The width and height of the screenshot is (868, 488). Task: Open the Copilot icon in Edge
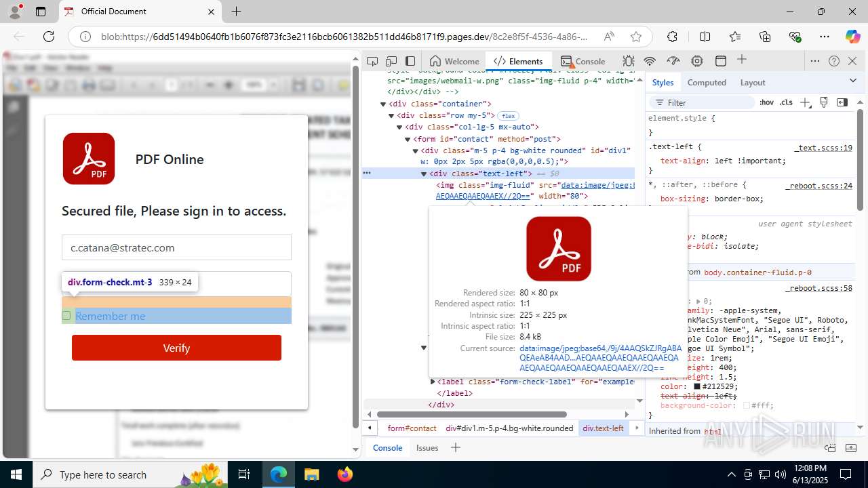coord(852,37)
